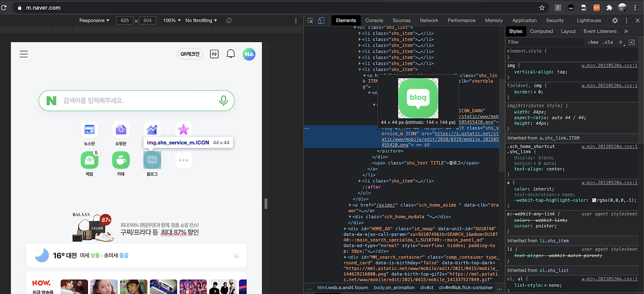Activate the inspect element picker

click(310, 21)
